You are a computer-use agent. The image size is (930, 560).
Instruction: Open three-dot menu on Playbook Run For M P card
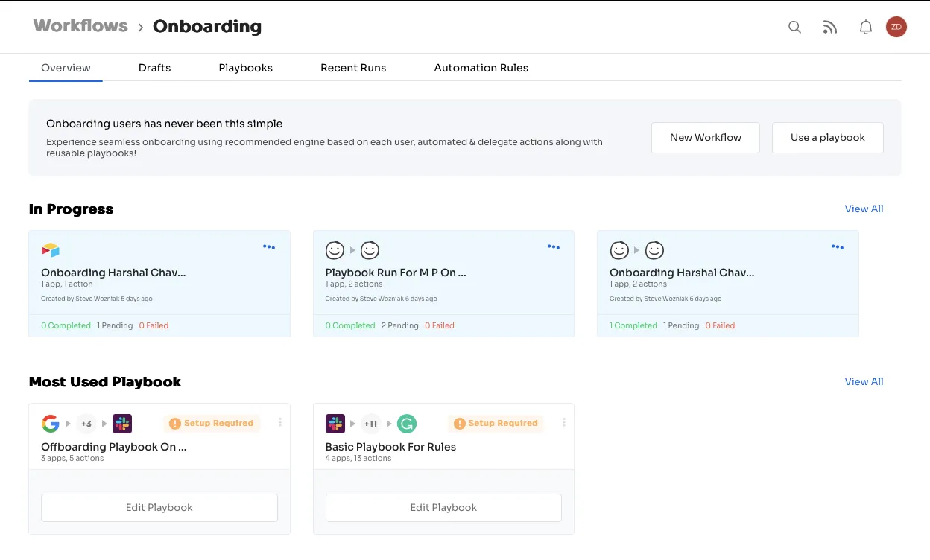(554, 247)
